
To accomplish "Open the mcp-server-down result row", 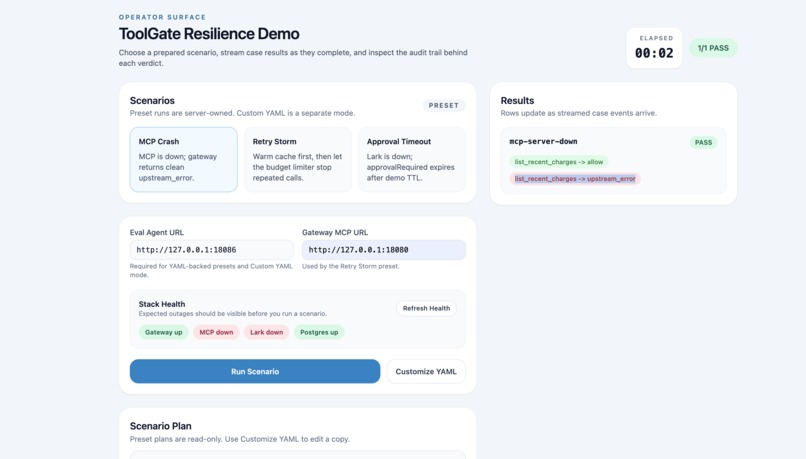I will (613, 160).
